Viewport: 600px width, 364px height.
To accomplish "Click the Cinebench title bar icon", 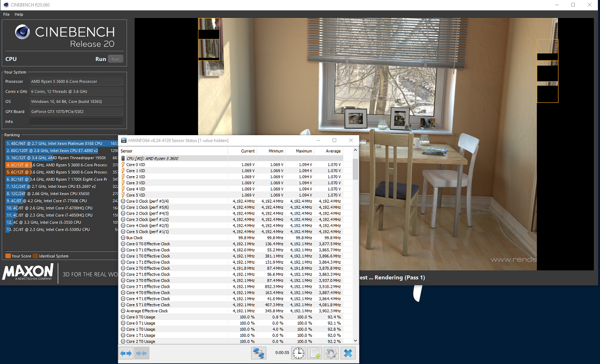I will (6, 5).
